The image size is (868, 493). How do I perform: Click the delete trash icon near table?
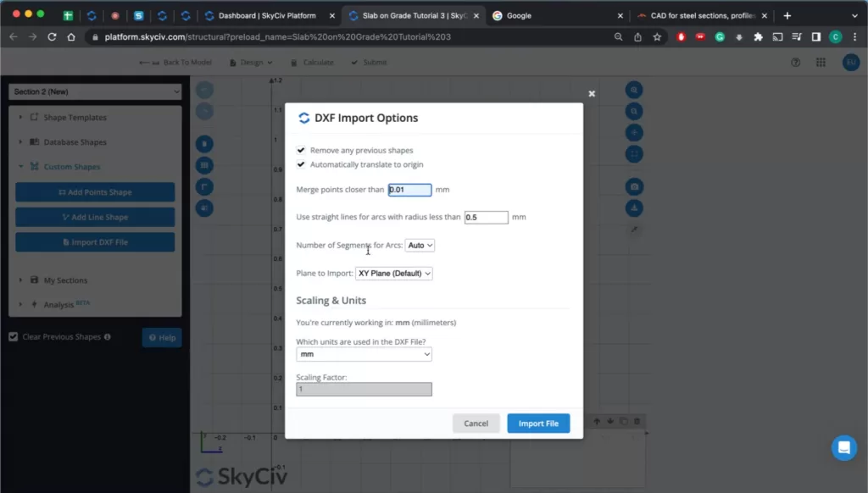(x=637, y=421)
